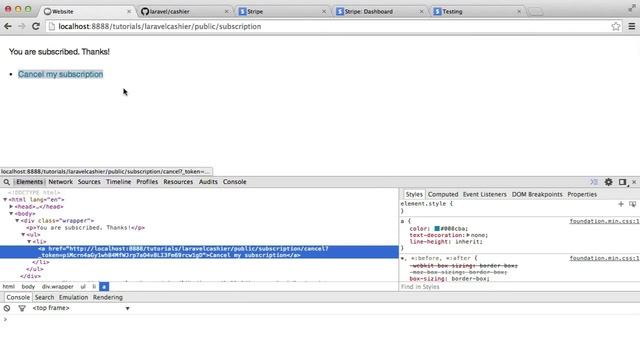The width and height of the screenshot is (640, 360).
Task: Open the Search drawer tab
Action: tap(44, 298)
